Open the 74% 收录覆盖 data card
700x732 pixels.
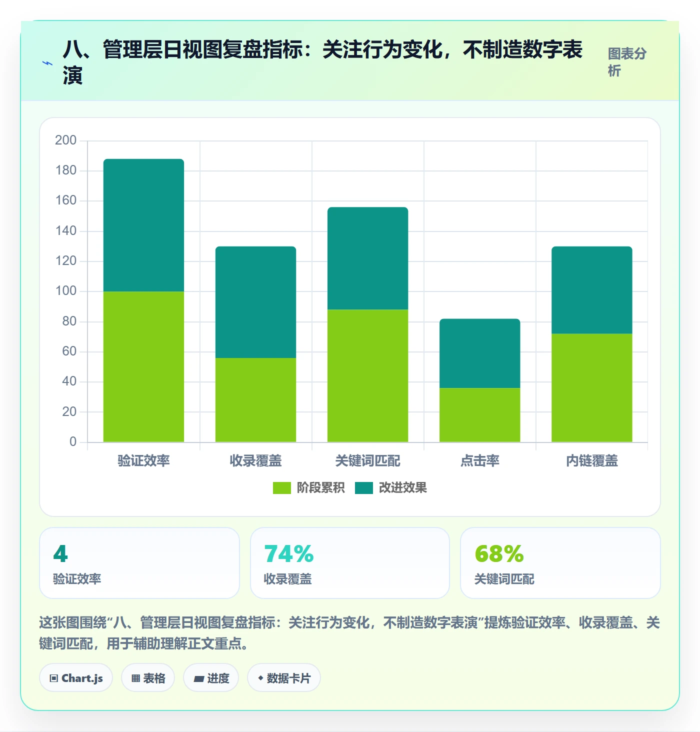coord(350,563)
